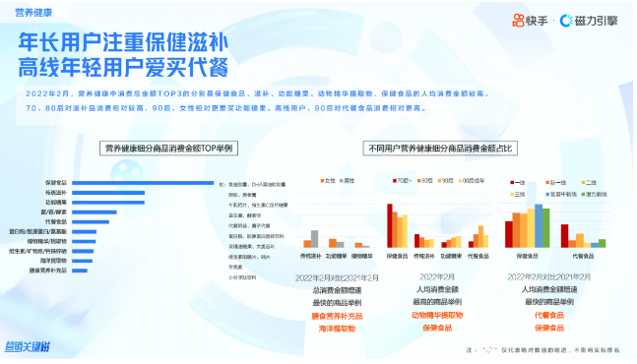This screenshot has height=364, width=637.
Task: Click the gray 男性 bar above 传统滋补
Action: [x=314, y=239]
